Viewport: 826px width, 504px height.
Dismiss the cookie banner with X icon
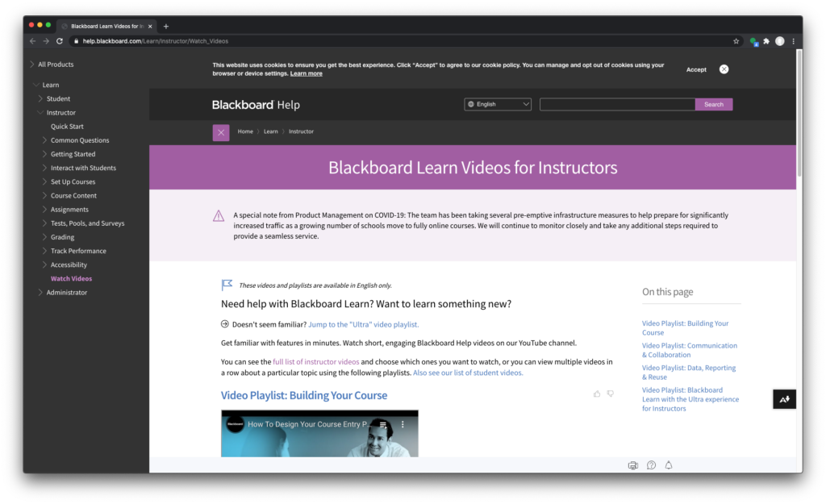tap(724, 69)
